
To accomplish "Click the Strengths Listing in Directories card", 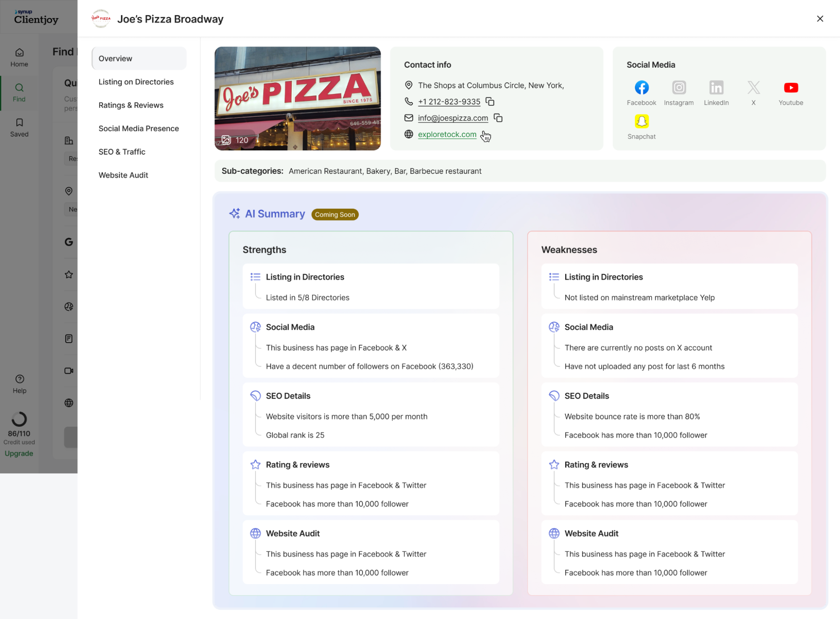I will click(x=371, y=286).
